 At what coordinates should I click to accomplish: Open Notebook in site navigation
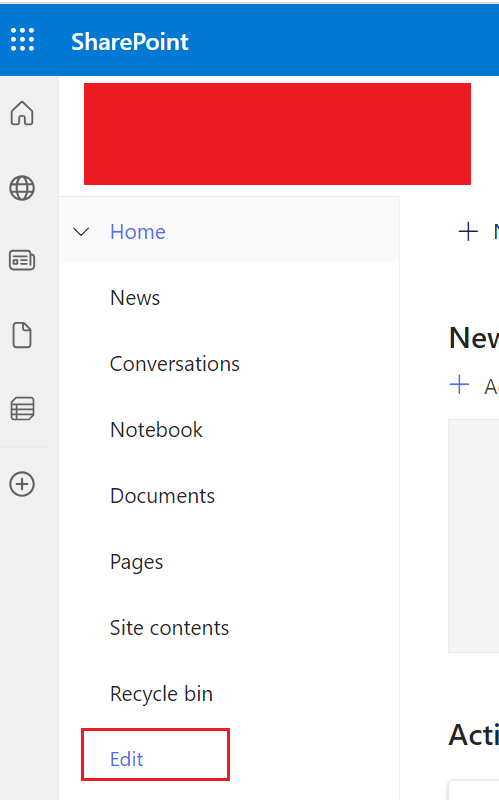click(x=156, y=430)
